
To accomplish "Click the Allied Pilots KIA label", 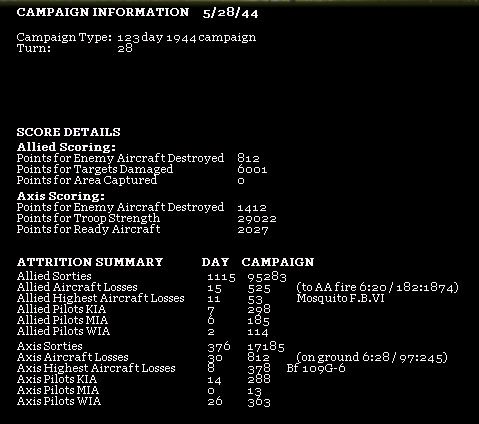I will pos(61,309).
